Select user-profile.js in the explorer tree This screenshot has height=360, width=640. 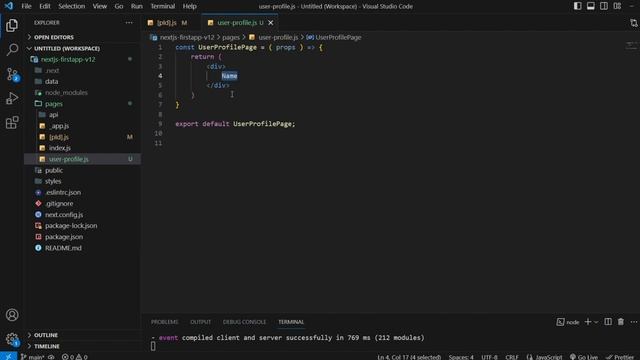[83, 159]
